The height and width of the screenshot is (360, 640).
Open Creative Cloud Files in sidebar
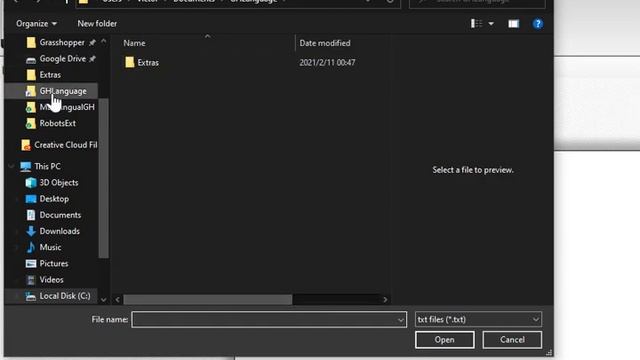66,145
